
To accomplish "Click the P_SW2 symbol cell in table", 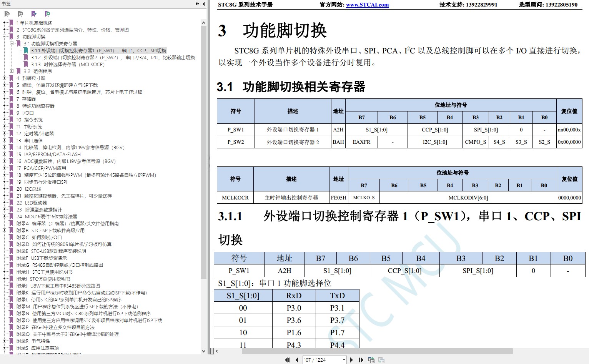I will tap(236, 142).
